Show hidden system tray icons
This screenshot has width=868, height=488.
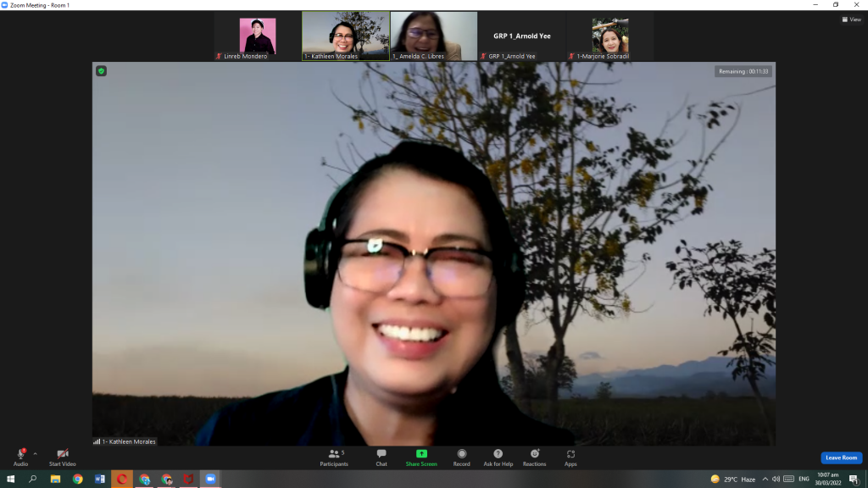pyautogui.click(x=765, y=480)
